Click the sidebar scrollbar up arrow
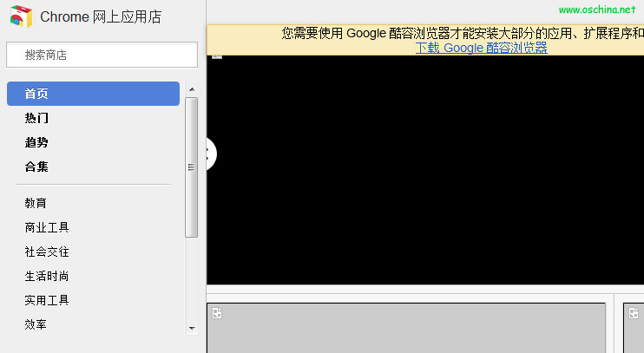644x353 pixels. click(x=192, y=89)
